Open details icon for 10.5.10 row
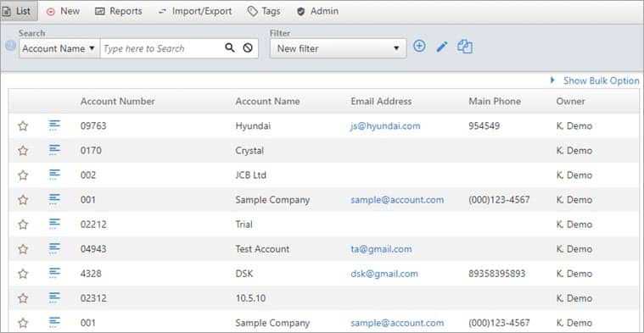This screenshot has width=644, height=333. click(x=54, y=297)
